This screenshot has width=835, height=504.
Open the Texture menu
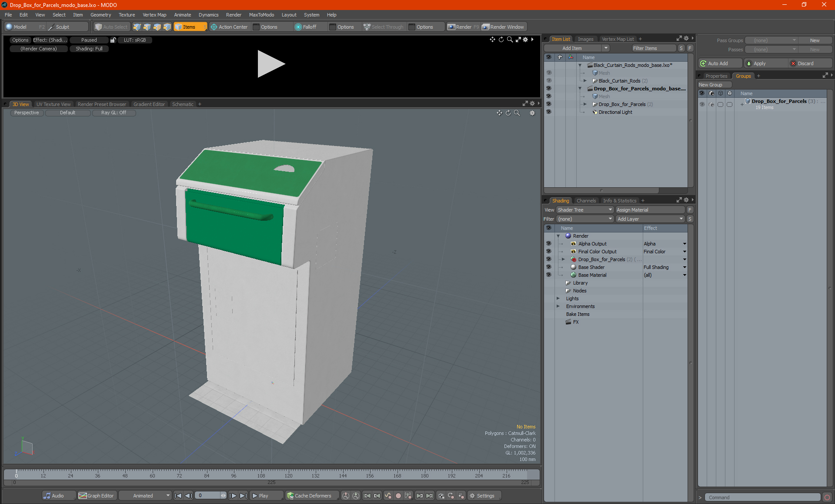tap(127, 15)
